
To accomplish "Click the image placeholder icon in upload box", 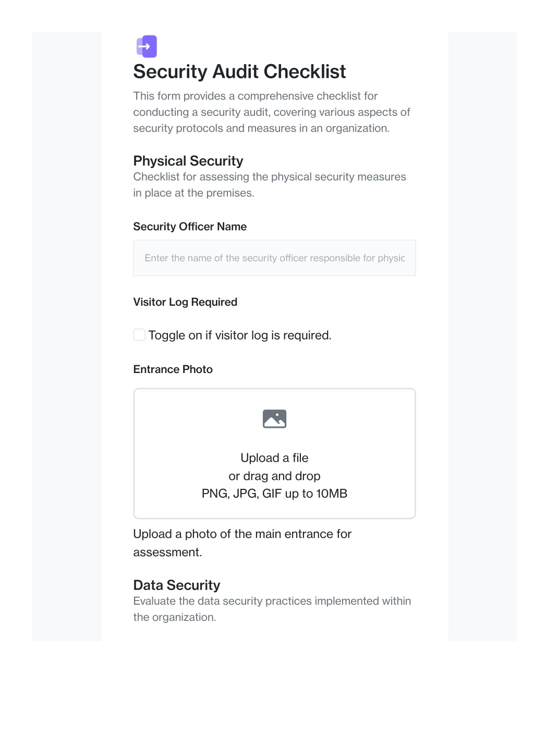I will [x=274, y=419].
